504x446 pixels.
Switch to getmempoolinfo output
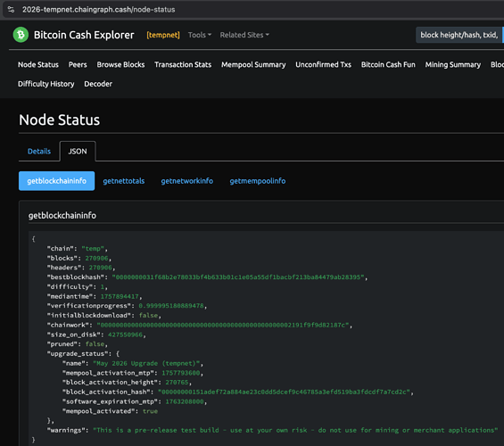coord(258,181)
